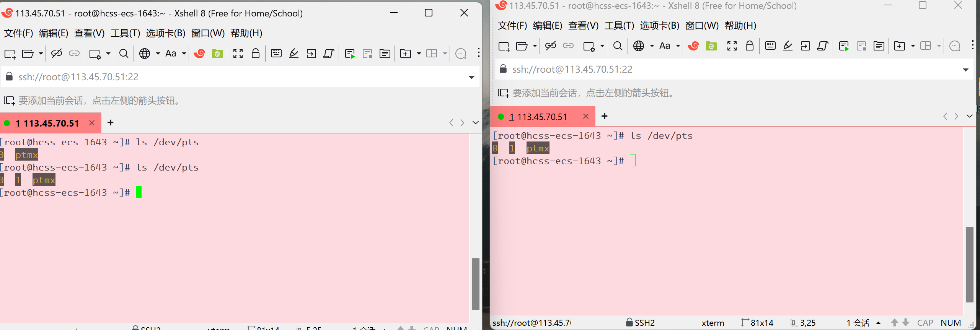Launch red Xmanager swirl icon, left window

(199, 54)
